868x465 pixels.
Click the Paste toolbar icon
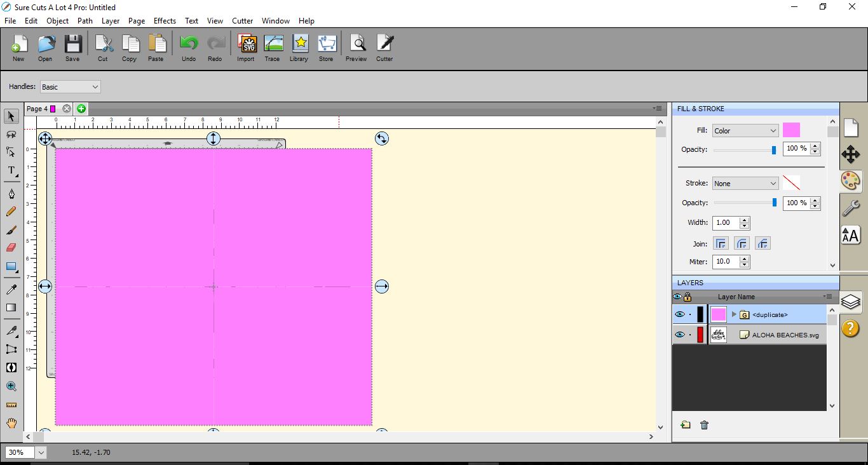click(x=156, y=48)
